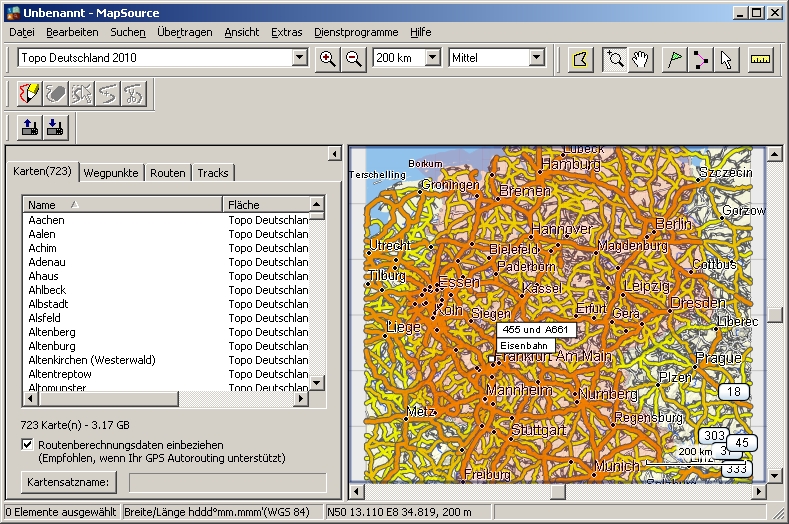789x524 pixels.
Task: Select the Ahlbeck map row
Action: tap(166, 290)
